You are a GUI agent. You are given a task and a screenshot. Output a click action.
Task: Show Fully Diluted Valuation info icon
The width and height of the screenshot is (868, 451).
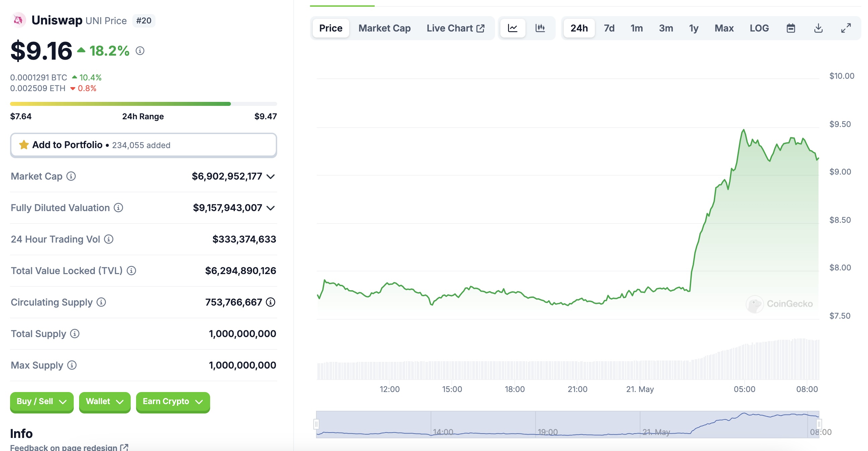pos(118,208)
